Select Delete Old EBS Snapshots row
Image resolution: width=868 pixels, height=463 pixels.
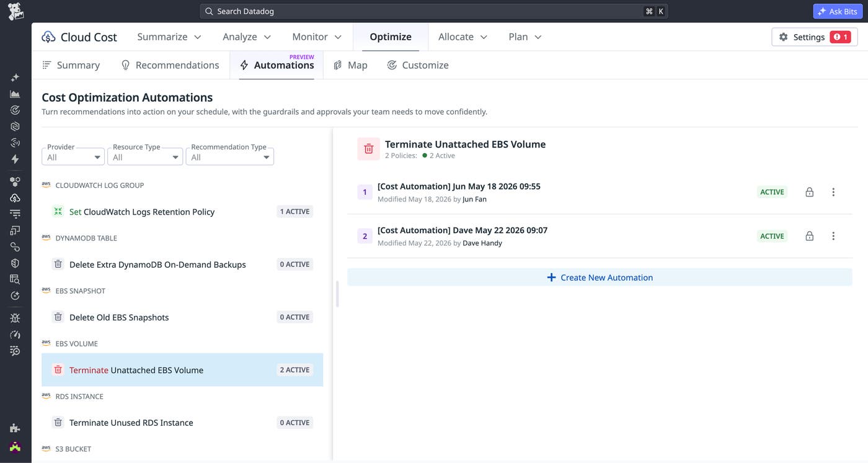182,317
